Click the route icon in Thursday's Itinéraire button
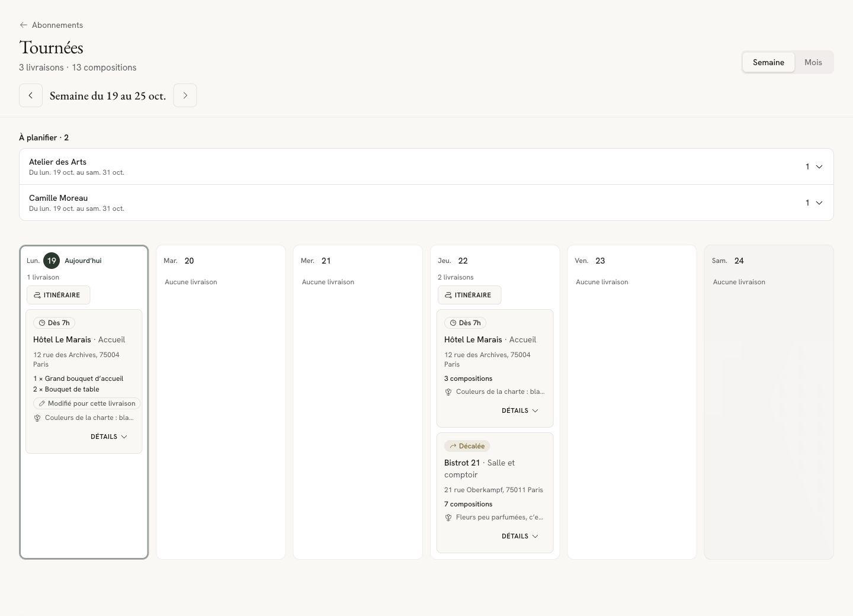 (x=448, y=295)
